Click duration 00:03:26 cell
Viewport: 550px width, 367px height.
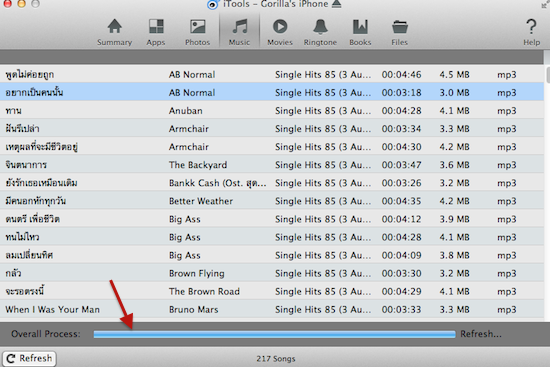tap(401, 183)
